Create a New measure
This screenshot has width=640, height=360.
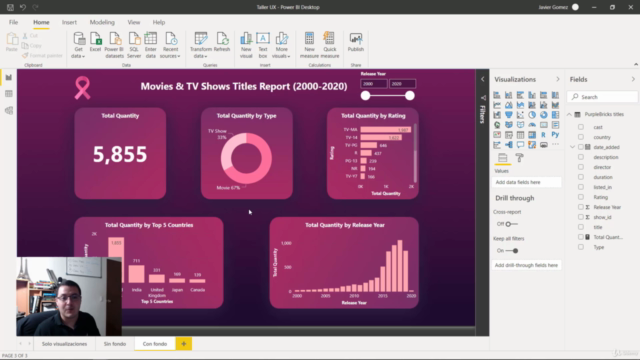click(x=309, y=45)
